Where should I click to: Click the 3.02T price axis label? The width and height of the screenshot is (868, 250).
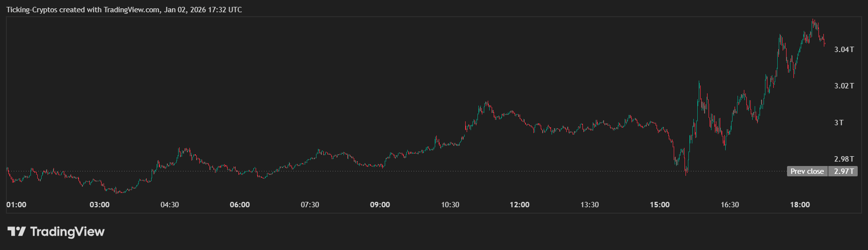844,86
